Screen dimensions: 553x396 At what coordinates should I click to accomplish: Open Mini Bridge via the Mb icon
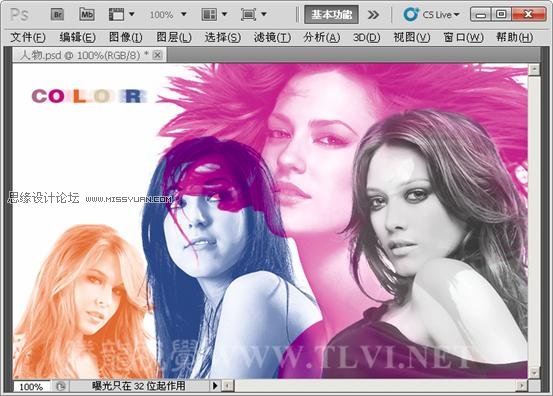[87, 15]
